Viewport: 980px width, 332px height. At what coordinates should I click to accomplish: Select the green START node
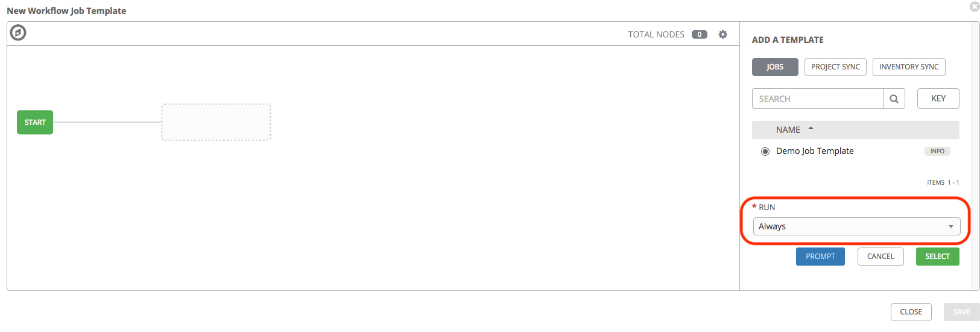tap(35, 122)
